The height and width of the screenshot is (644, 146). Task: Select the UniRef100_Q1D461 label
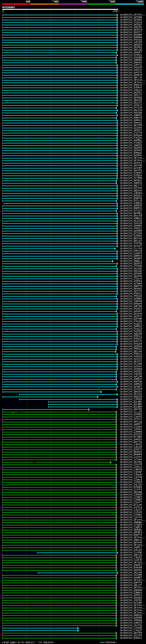[131, 598]
